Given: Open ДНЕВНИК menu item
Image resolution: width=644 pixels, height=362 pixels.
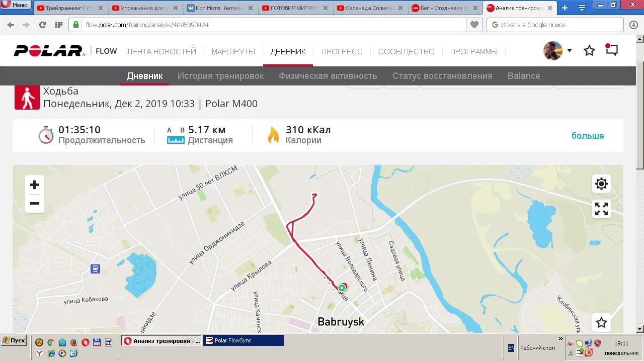Looking at the screenshot, I should [x=288, y=51].
